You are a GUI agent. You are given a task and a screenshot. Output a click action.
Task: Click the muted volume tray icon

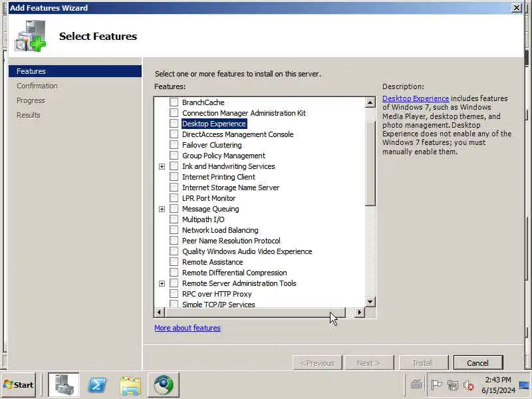click(x=469, y=385)
